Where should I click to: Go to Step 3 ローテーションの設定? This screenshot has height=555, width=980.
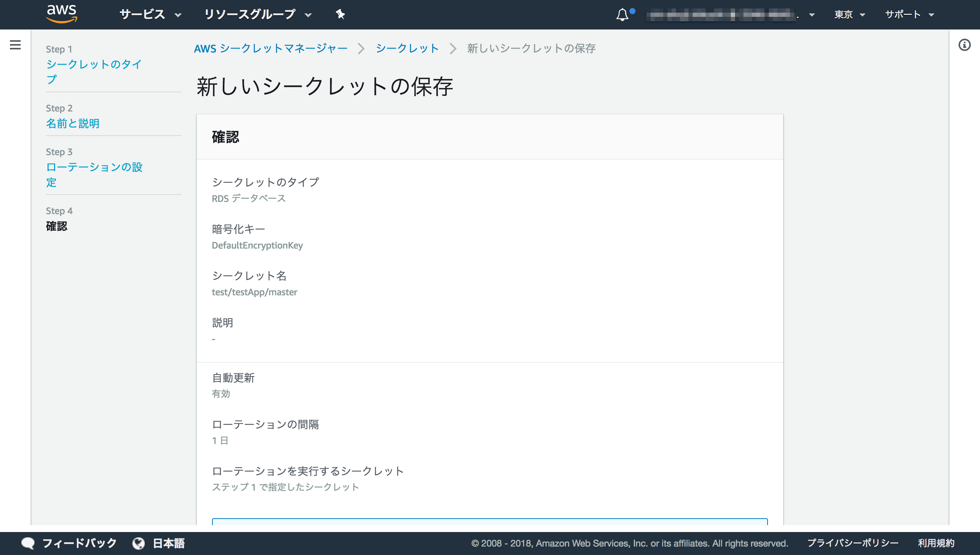[x=94, y=174]
